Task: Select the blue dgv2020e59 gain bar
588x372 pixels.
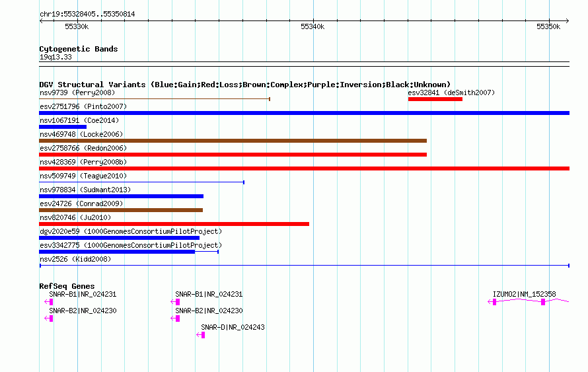Action: coord(119,238)
